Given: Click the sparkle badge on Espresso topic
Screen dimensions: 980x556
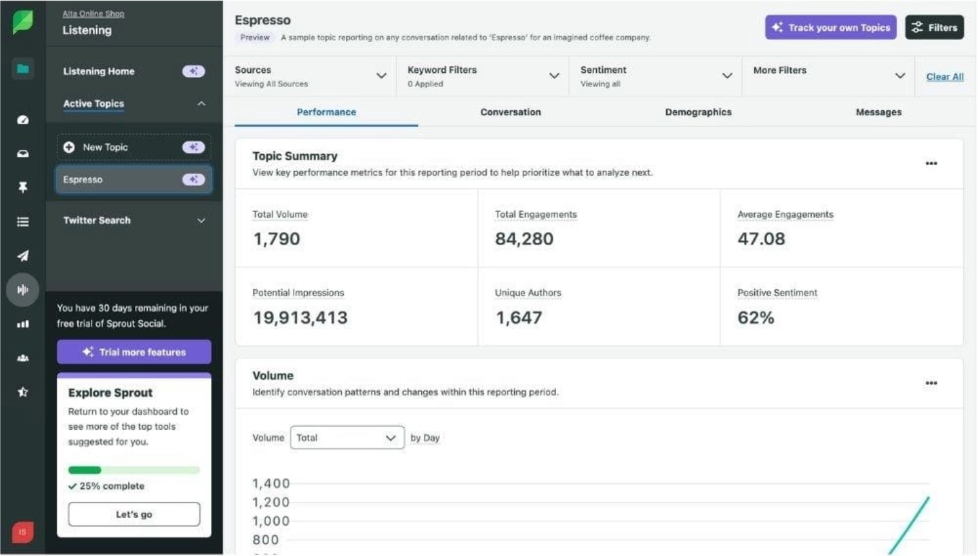Looking at the screenshot, I should point(194,180).
